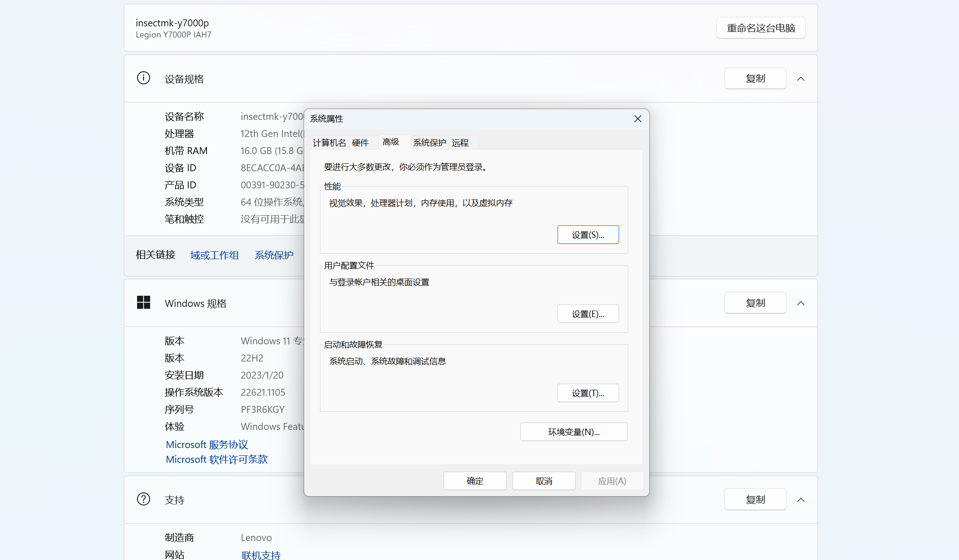
Task: Click 取消 to cancel dialog
Action: [544, 481]
